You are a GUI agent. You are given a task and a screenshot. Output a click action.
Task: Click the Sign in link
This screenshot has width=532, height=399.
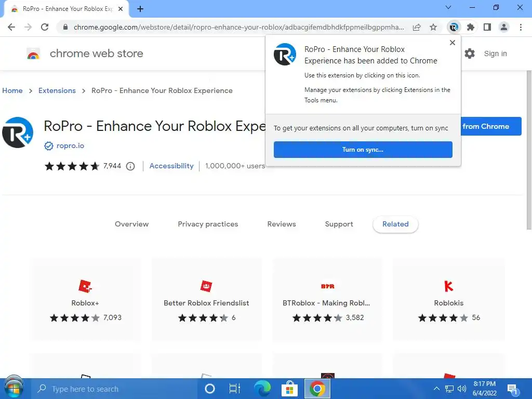[x=495, y=54]
